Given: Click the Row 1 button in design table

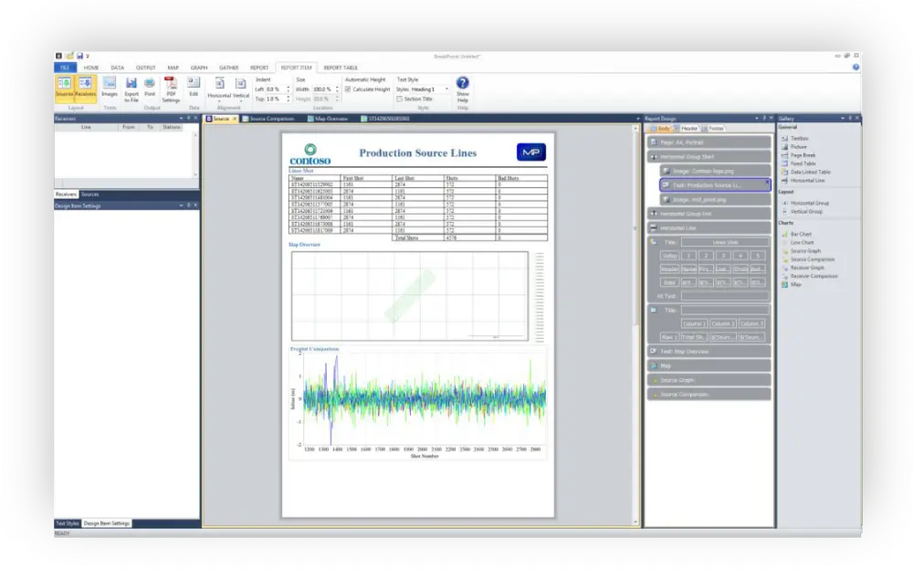Looking at the screenshot, I should [x=669, y=337].
